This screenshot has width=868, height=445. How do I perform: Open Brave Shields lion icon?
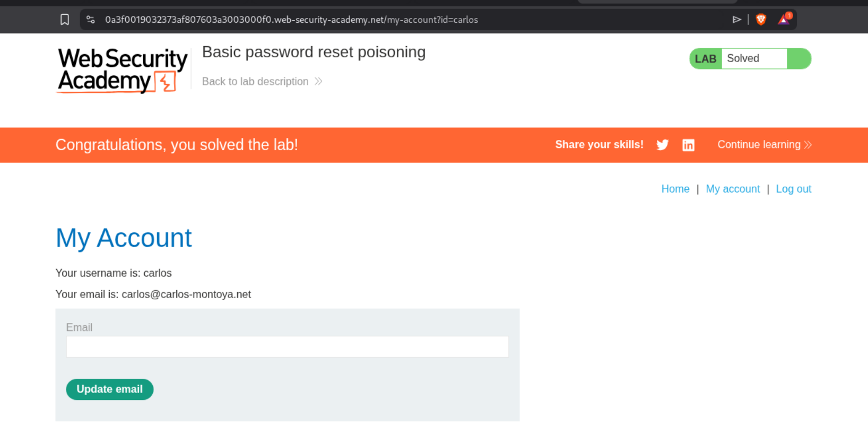pos(761,20)
